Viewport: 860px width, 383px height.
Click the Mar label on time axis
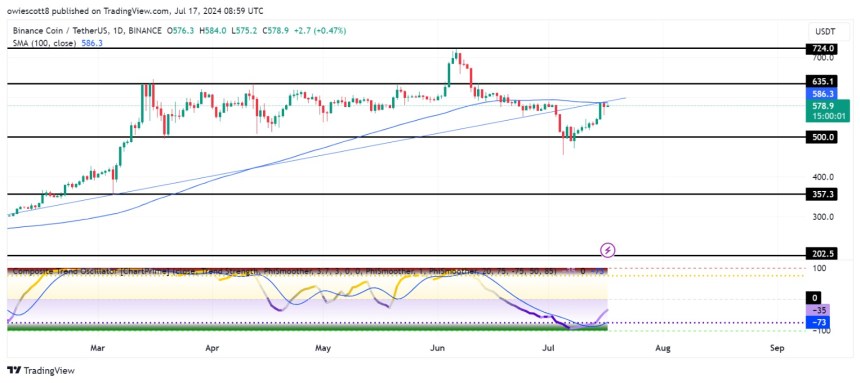[97, 348]
